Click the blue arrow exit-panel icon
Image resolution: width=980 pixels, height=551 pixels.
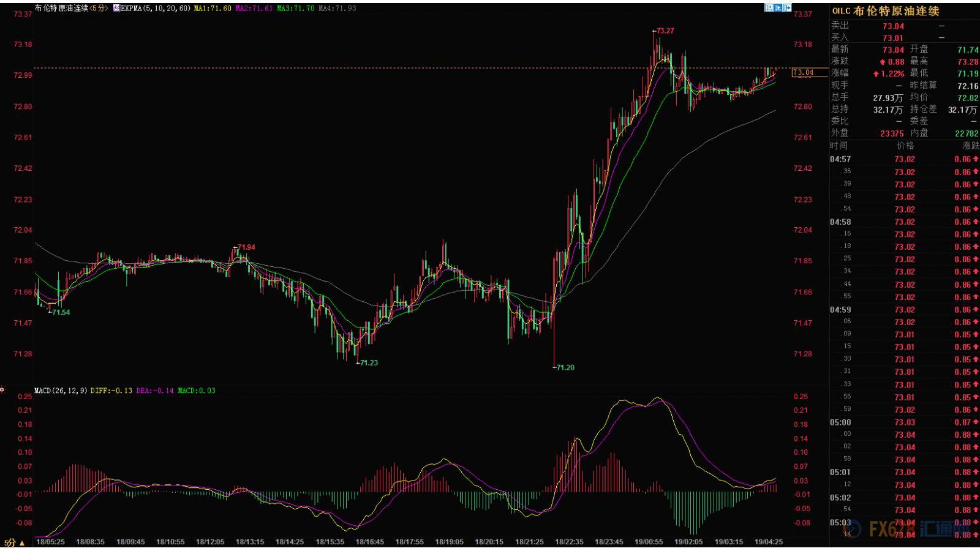coord(787,8)
